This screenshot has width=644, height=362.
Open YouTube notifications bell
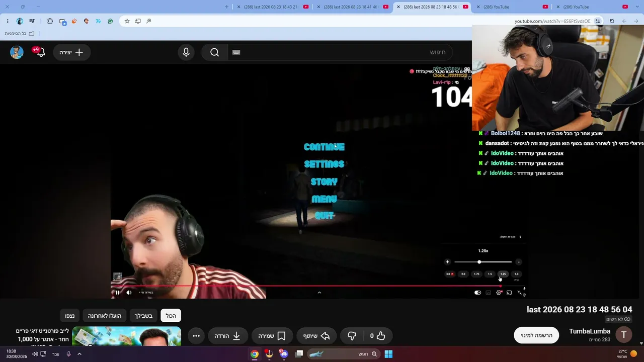click(x=40, y=52)
